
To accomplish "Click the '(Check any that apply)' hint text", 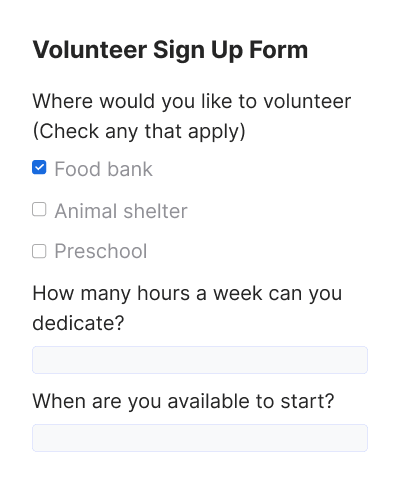I will pyautogui.click(x=139, y=131).
